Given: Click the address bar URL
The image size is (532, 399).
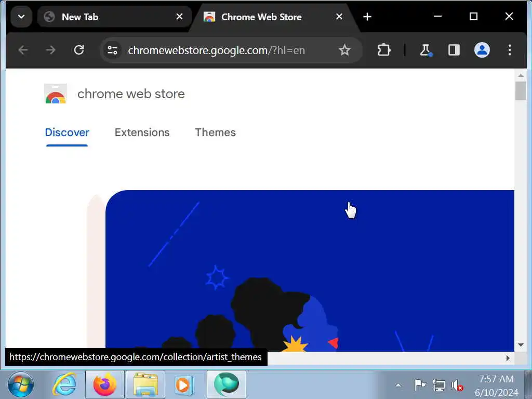Looking at the screenshot, I should pyautogui.click(x=217, y=50).
